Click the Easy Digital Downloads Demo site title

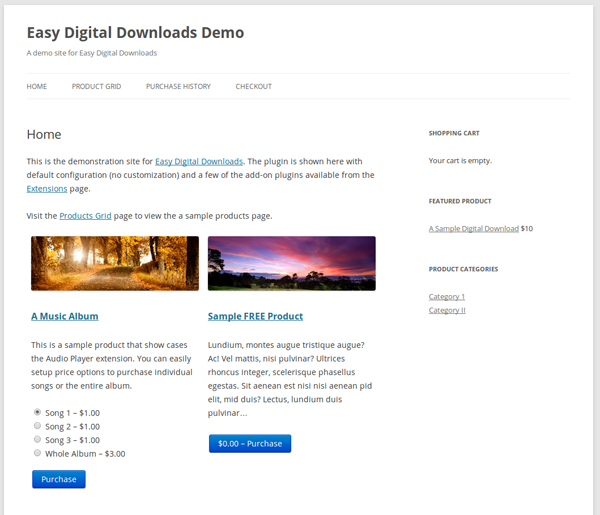pos(135,33)
